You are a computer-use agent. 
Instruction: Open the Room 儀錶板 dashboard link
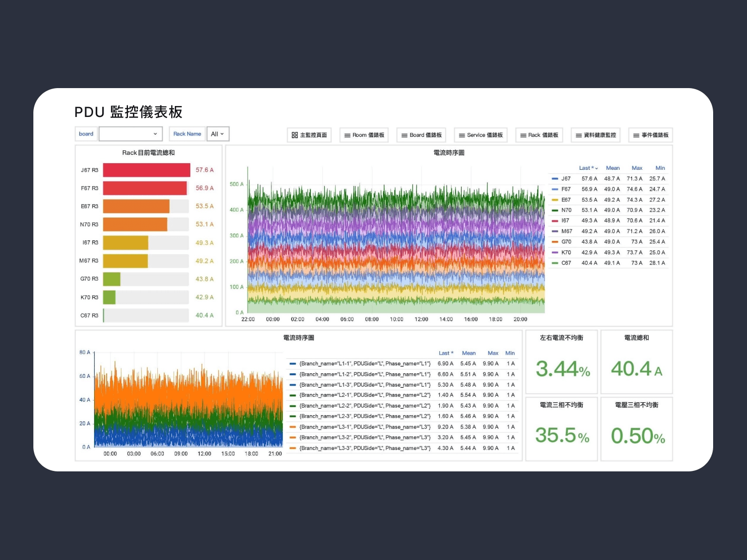(x=364, y=135)
